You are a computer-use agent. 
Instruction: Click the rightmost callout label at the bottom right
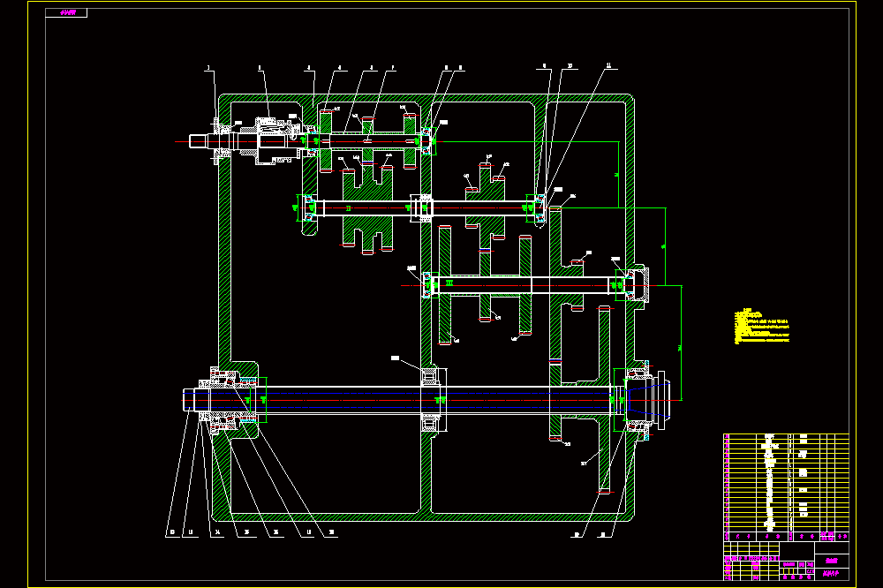603,535
